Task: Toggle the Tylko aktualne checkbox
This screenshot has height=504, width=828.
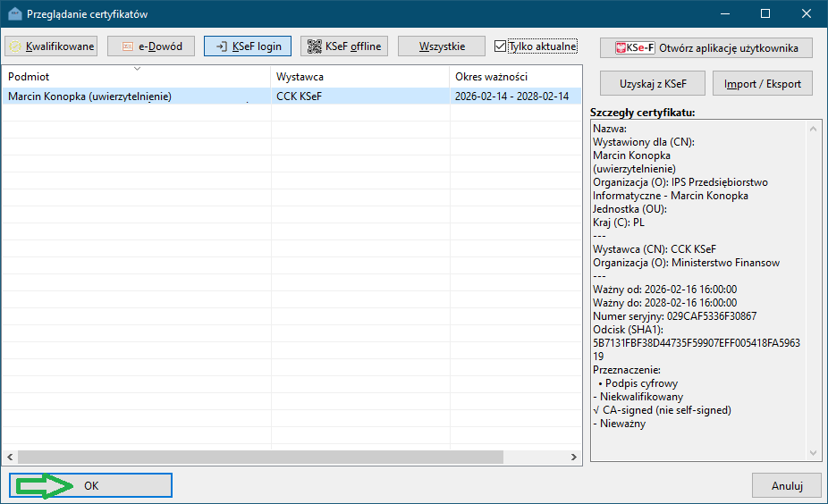Action: coord(501,46)
